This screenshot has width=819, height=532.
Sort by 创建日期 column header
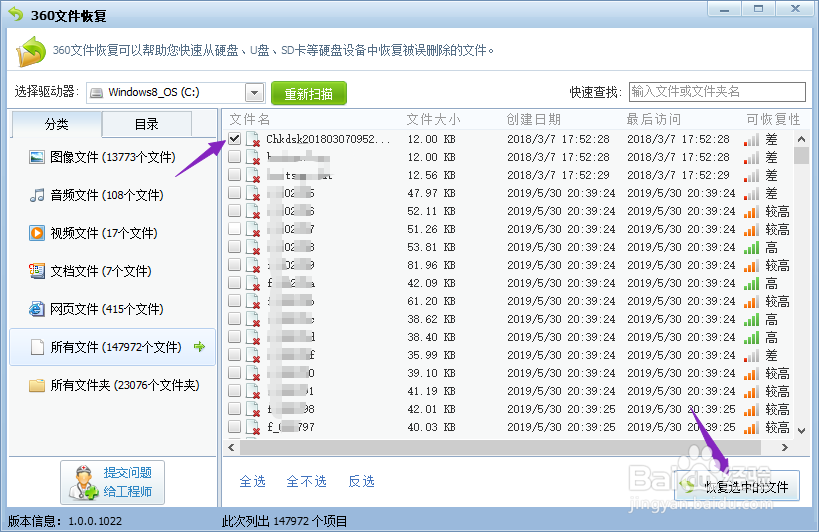click(x=534, y=120)
